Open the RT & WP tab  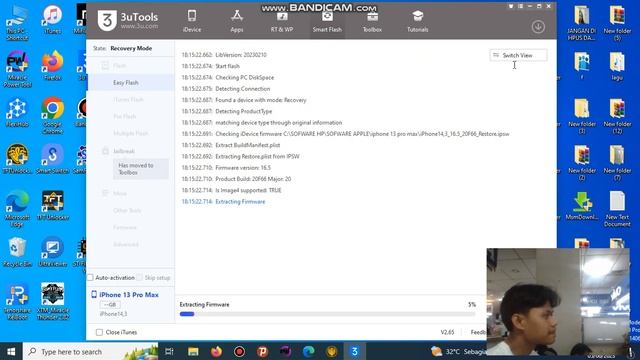pyautogui.click(x=282, y=21)
